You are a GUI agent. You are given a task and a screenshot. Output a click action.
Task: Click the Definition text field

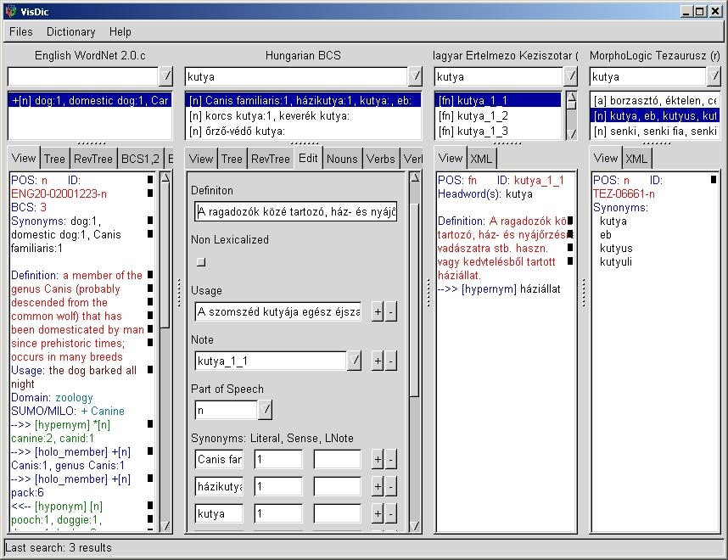296,212
